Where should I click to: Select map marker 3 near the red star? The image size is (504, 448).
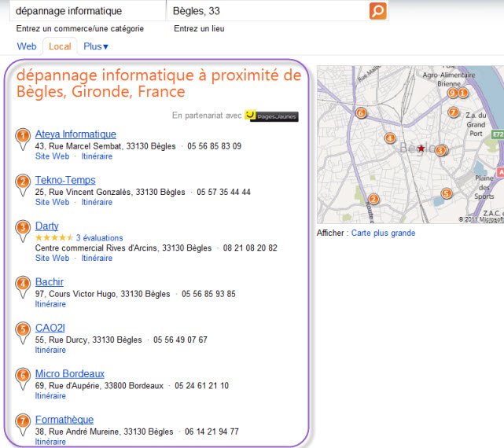tap(440, 150)
